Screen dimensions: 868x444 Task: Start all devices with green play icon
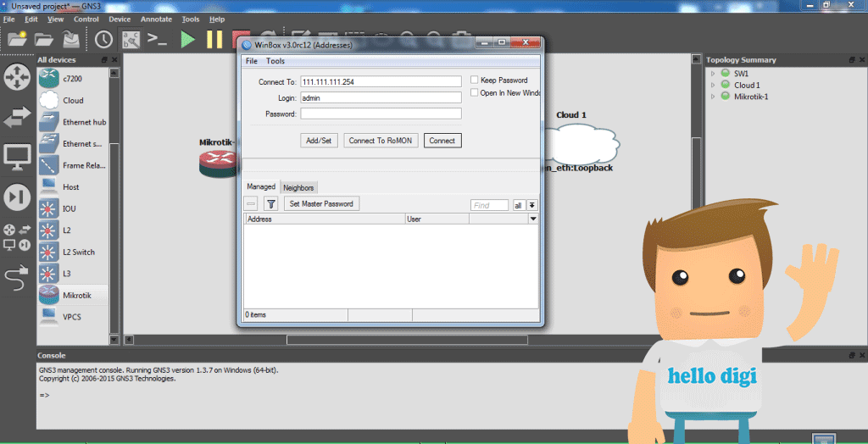[188, 39]
